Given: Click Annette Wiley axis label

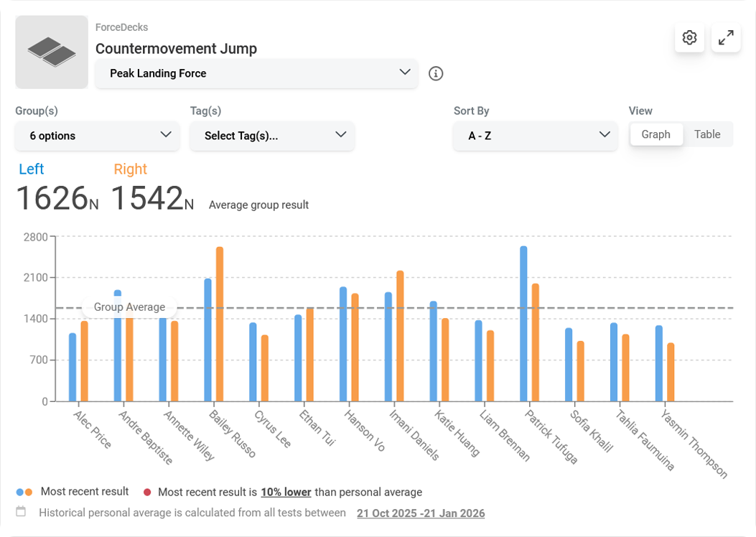Looking at the screenshot, I should click(189, 435).
